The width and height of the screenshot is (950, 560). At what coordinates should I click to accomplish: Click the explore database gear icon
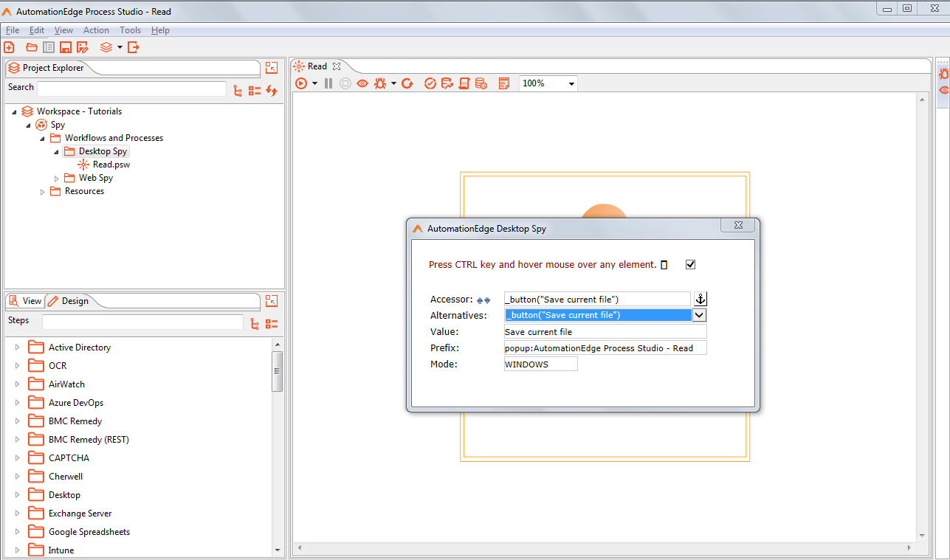pyautogui.click(x=481, y=83)
